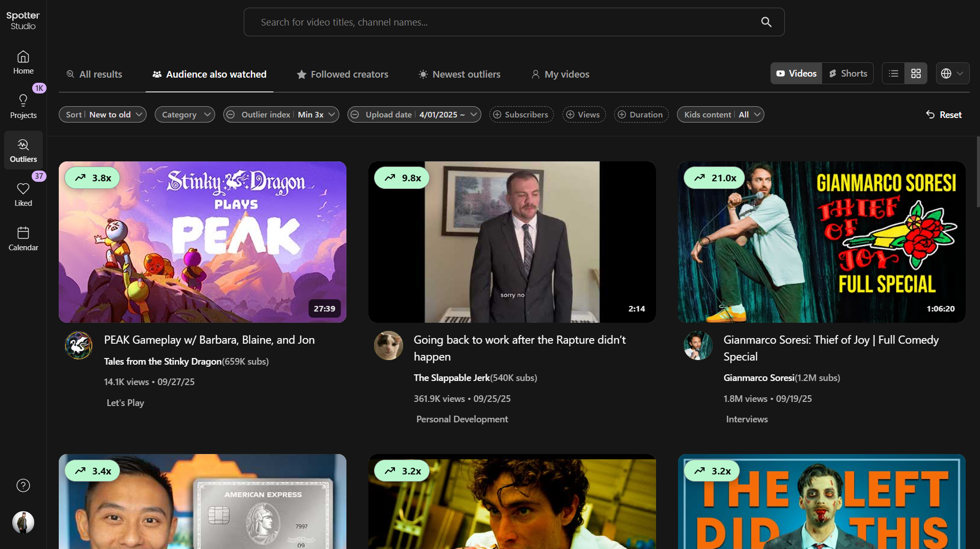The image size is (980, 549).
Task: Open the Stinky Dragon PEAK thumbnail
Action: [202, 242]
